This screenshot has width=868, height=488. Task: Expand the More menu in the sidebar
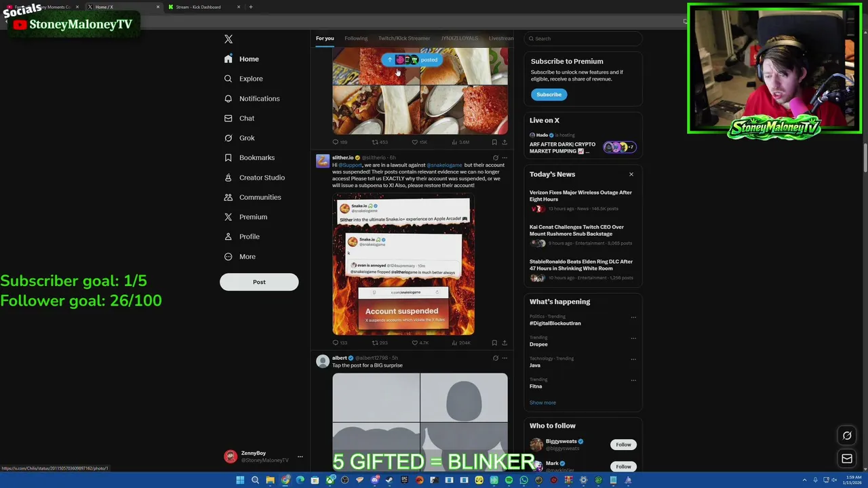click(239, 256)
